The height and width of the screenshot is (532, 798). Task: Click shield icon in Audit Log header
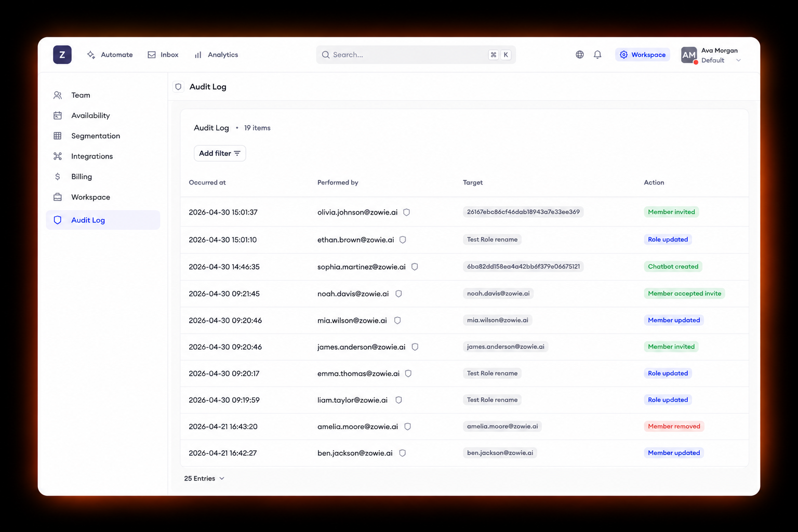coord(178,87)
